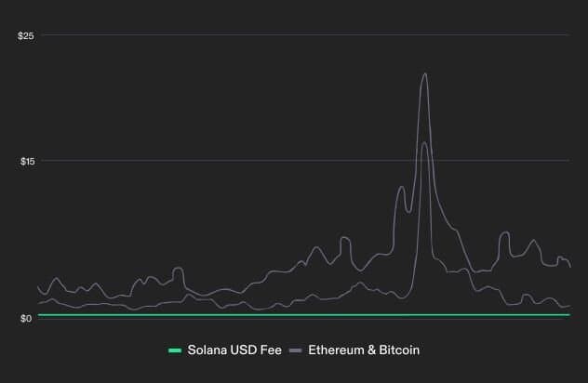The width and height of the screenshot is (588, 383).
Task: Click the lower gray line's spike peak
Action: click(x=424, y=142)
